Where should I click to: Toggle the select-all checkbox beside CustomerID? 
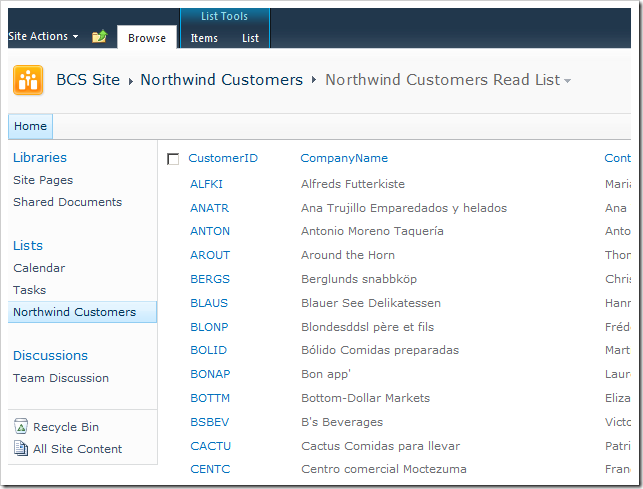tap(173, 159)
